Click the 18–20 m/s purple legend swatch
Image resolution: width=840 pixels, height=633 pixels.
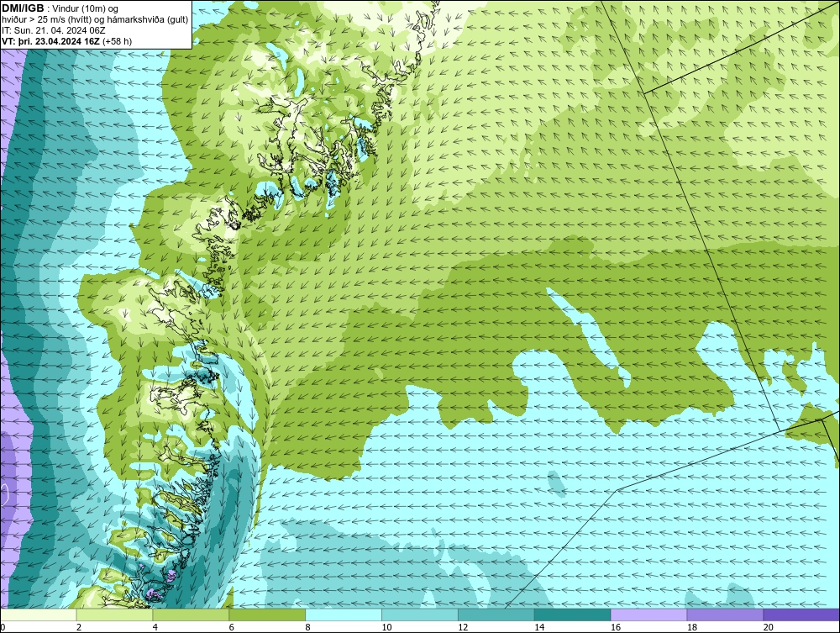[x=726, y=615]
